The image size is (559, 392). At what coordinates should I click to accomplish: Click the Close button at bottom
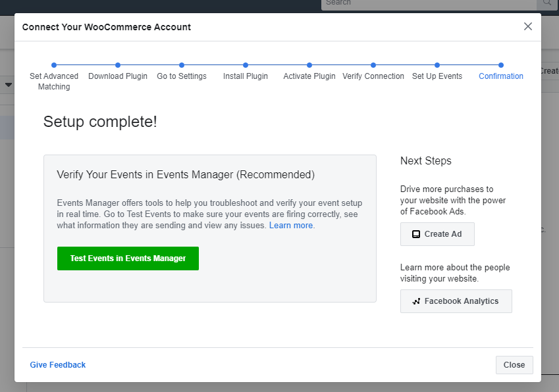pyautogui.click(x=514, y=365)
